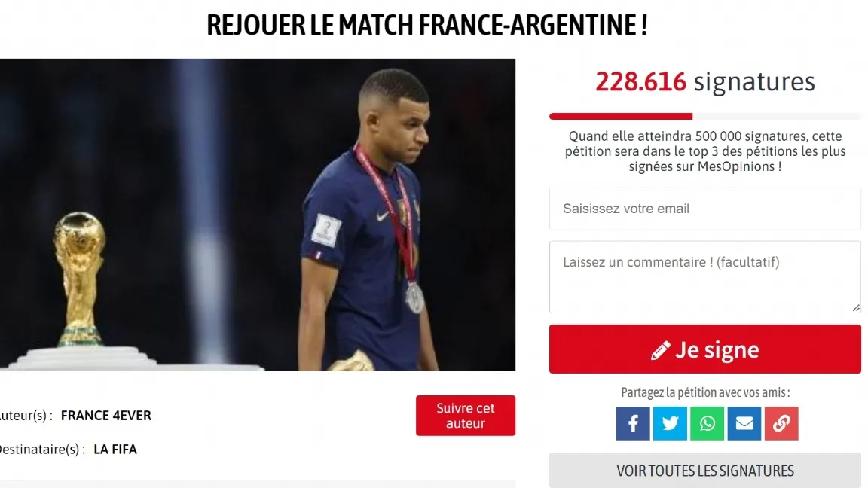Share the petition by email envelope icon

(744, 423)
